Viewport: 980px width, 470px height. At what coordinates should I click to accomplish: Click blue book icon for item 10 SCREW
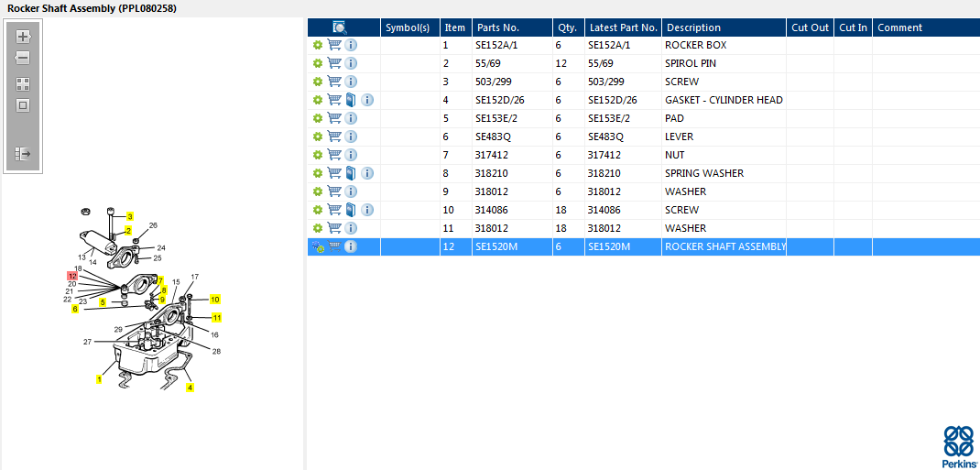[x=351, y=210]
